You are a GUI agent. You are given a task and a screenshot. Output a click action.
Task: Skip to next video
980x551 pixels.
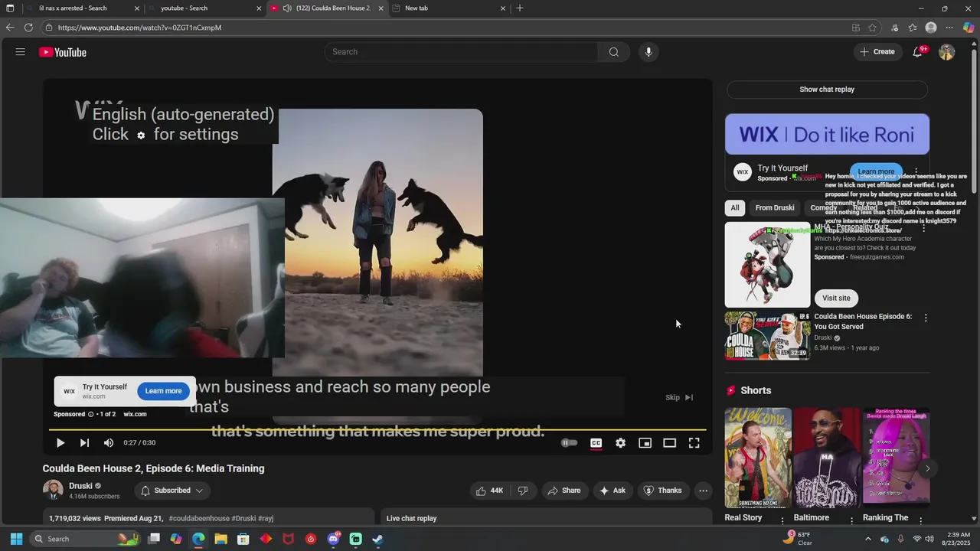[x=84, y=442]
